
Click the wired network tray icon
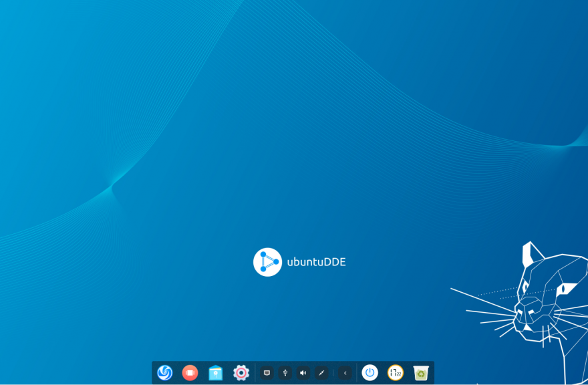tap(267, 372)
